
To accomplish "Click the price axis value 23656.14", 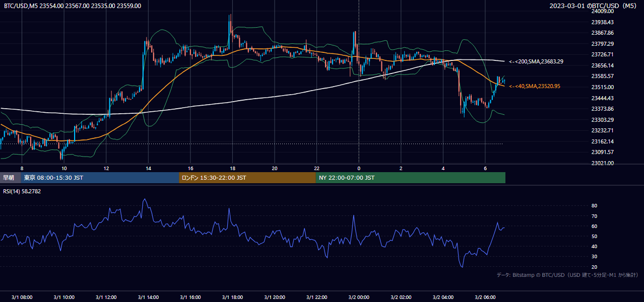I will pyautogui.click(x=602, y=65).
